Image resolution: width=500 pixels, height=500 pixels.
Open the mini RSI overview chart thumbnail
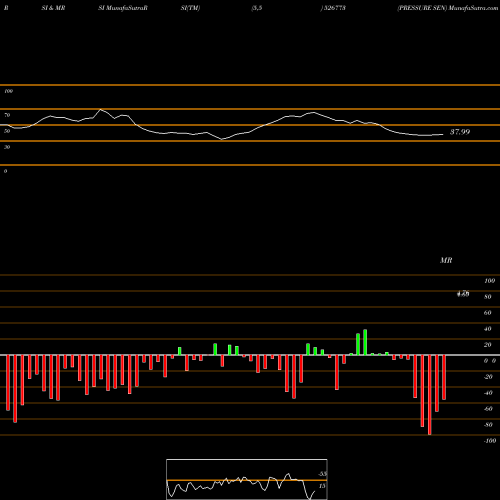pyautogui.click(x=247, y=479)
